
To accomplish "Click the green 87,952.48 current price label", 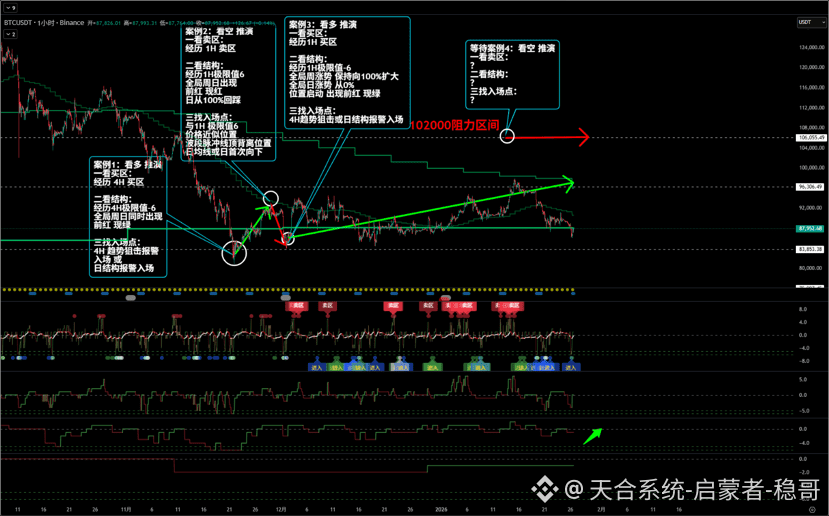I will click(x=810, y=228).
